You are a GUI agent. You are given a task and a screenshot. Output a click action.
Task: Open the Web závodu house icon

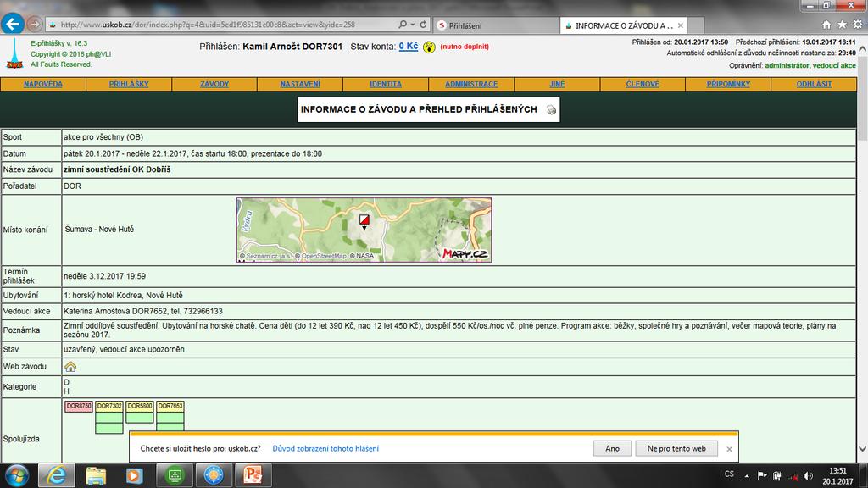[70, 366]
